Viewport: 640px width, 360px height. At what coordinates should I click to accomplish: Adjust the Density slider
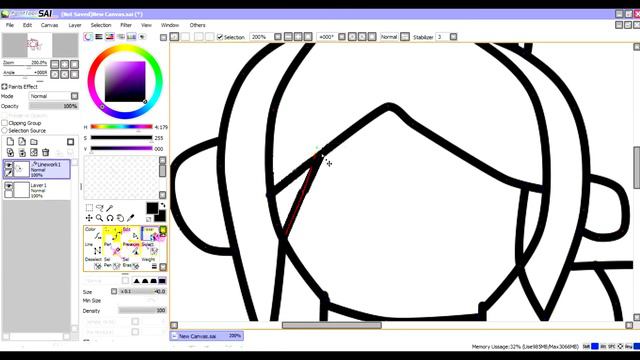click(142, 310)
